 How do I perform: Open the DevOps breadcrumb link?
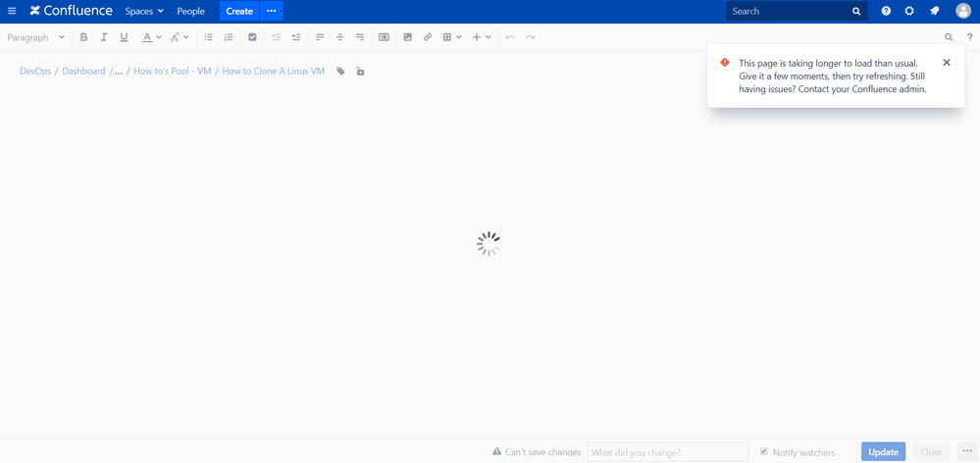(x=35, y=72)
